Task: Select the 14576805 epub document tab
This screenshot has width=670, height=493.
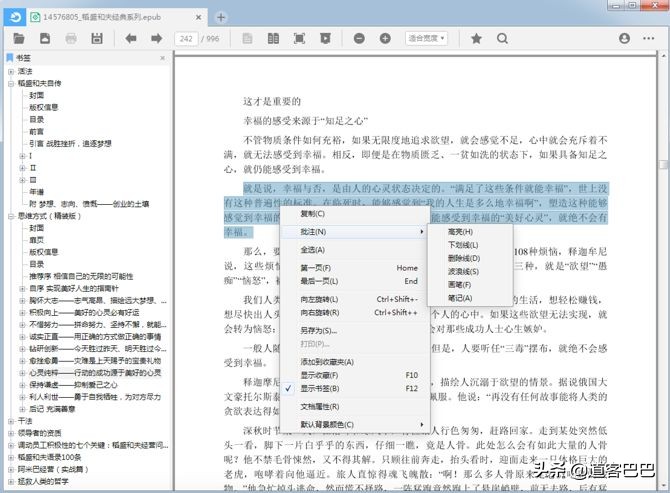Action: pyautogui.click(x=115, y=17)
